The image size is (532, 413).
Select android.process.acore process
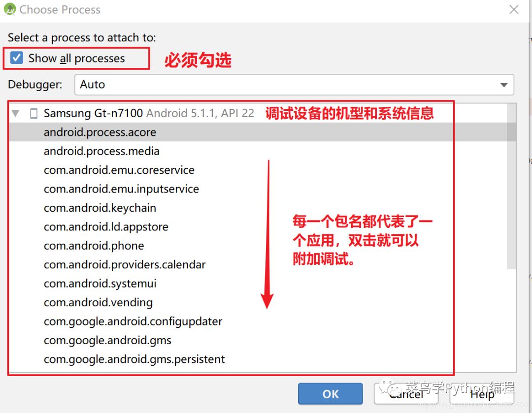(x=258, y=132)
